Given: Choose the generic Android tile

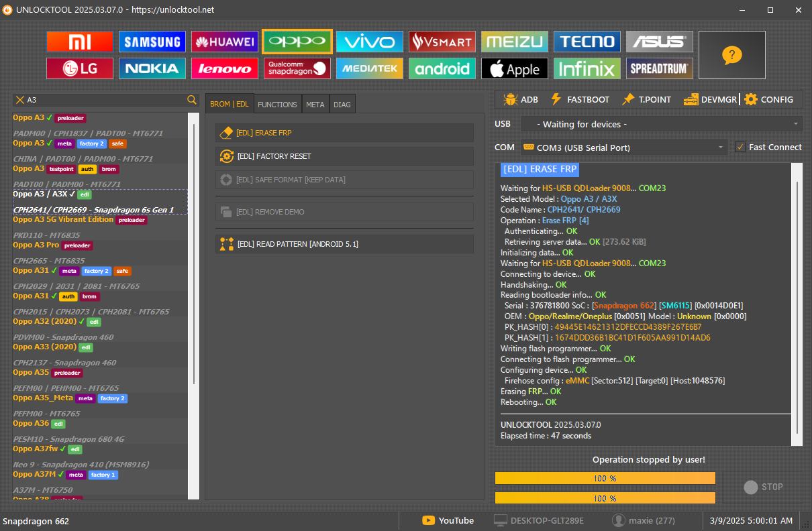Looking at the screenshot, I should [442, 68].
